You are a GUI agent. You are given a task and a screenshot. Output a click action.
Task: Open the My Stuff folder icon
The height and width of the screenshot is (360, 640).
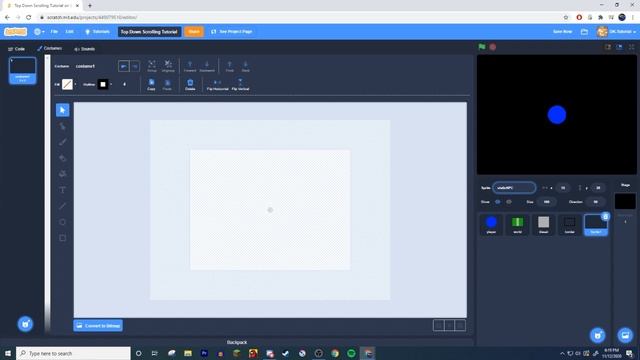(x=584, y=31)
